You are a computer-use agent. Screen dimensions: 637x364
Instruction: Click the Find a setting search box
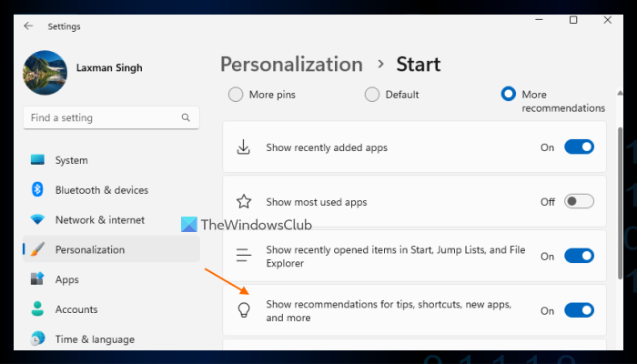100,117
